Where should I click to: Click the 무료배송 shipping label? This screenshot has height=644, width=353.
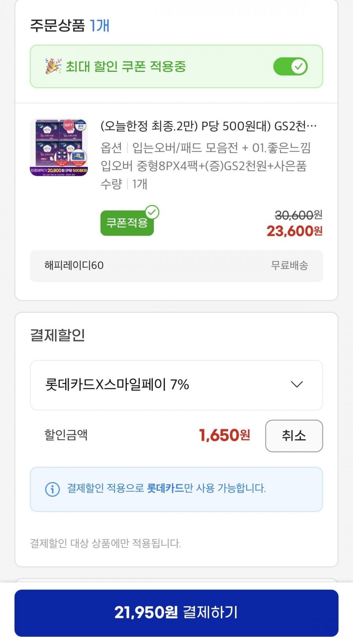tap(289, 265)
